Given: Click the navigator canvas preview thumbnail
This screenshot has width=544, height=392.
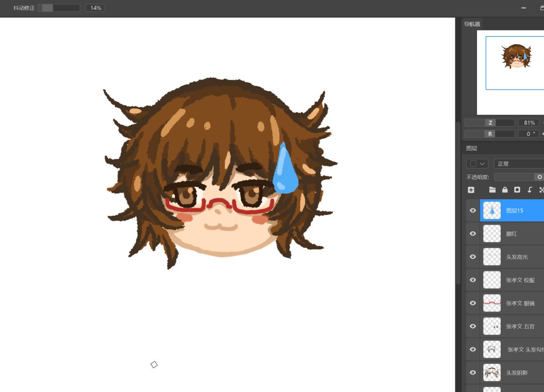Looking at the screenshot, I should pyautogui.click(x=510, y=72).
